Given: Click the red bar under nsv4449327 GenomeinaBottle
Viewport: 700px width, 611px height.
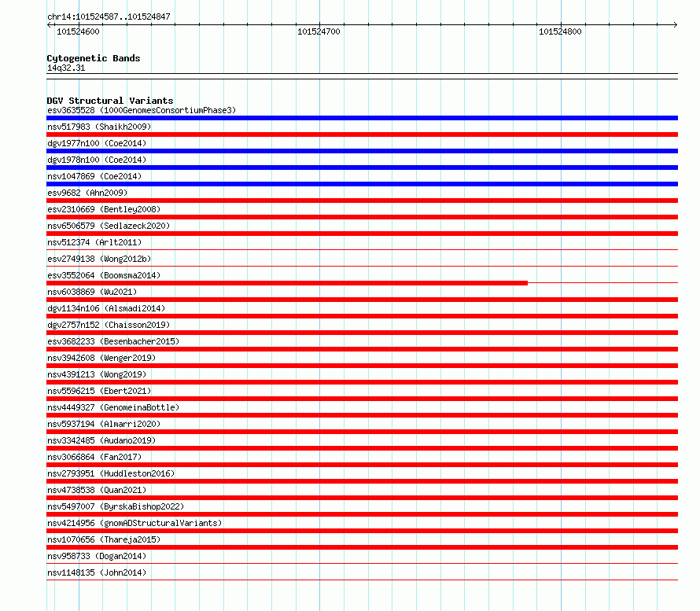Looking at the screenshot, I should pos(362,415).
